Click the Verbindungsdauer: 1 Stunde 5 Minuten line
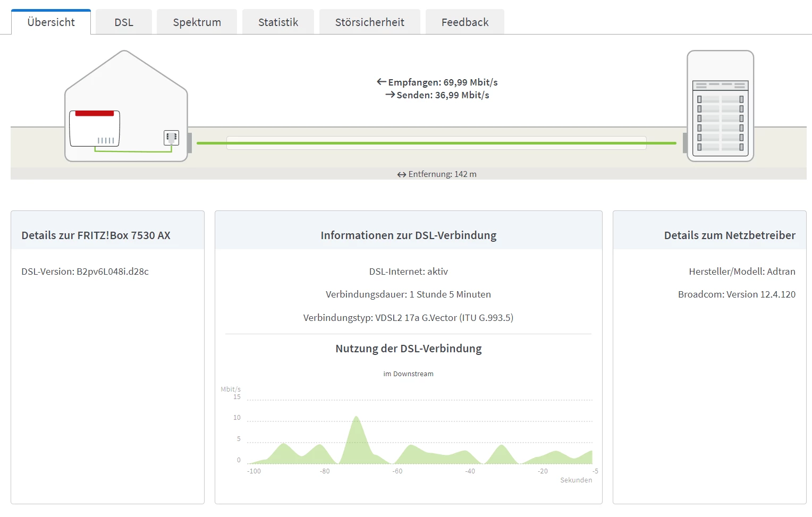 tap(408, 294)
